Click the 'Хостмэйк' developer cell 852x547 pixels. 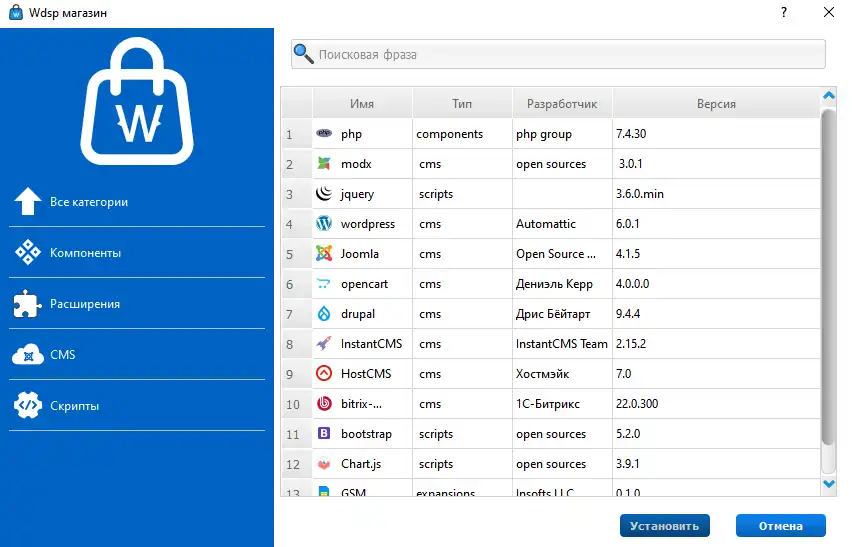point(562,374)
